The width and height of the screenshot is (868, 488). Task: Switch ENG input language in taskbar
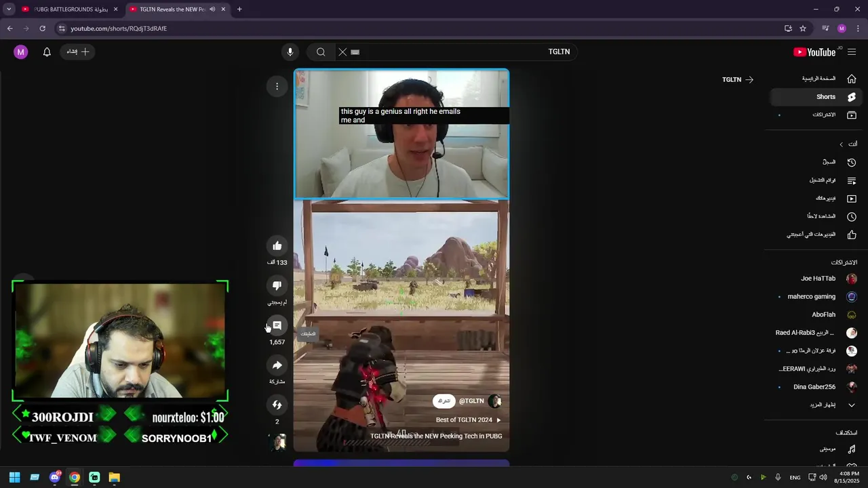[795, 478]
